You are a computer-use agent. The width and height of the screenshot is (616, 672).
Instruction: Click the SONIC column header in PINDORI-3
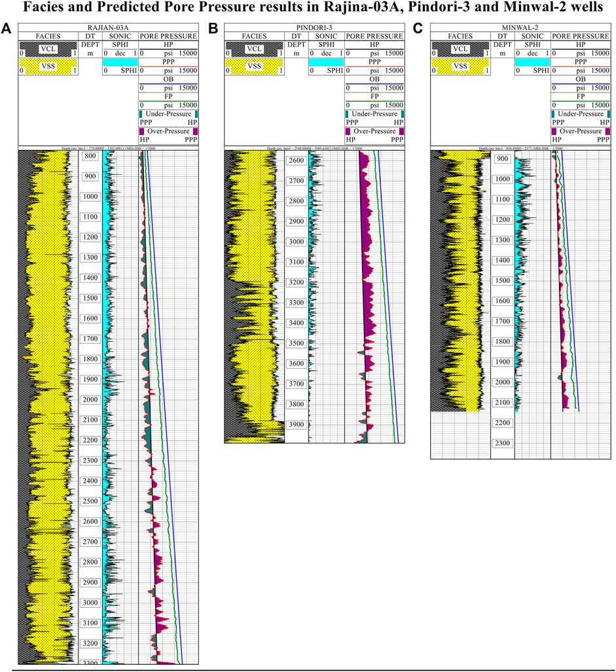point(326,36)
